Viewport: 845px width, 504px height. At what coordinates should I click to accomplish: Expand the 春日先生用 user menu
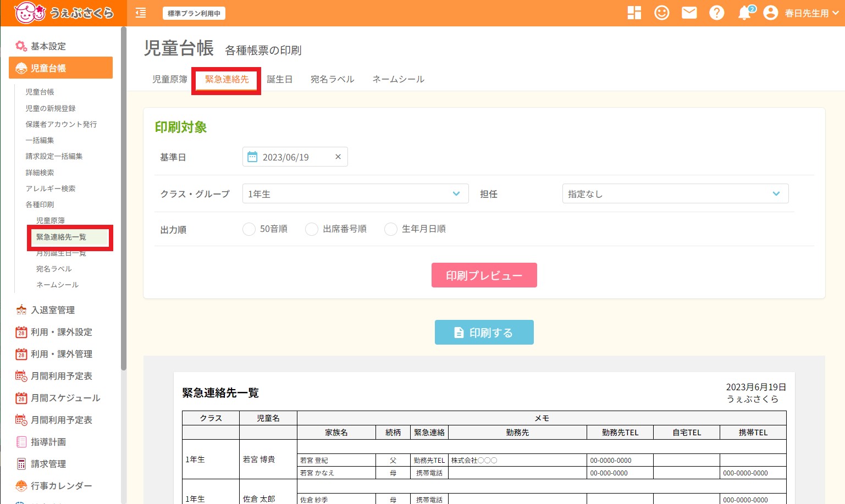pos(811,13)
